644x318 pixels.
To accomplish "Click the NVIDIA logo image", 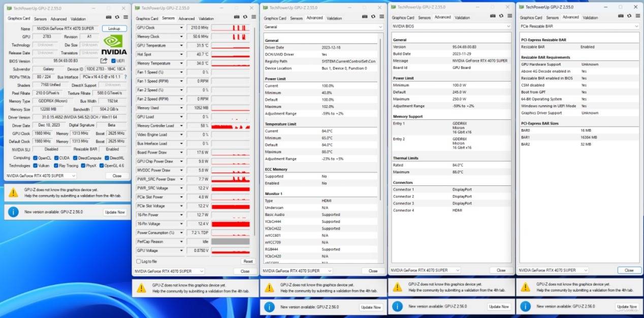I will (x=114, y=45).
